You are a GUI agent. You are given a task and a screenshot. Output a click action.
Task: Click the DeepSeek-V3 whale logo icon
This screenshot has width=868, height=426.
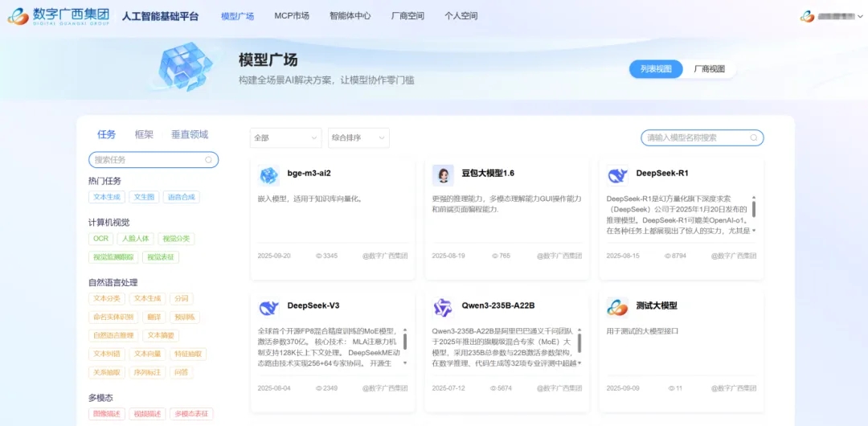click(x=269, y=307)
